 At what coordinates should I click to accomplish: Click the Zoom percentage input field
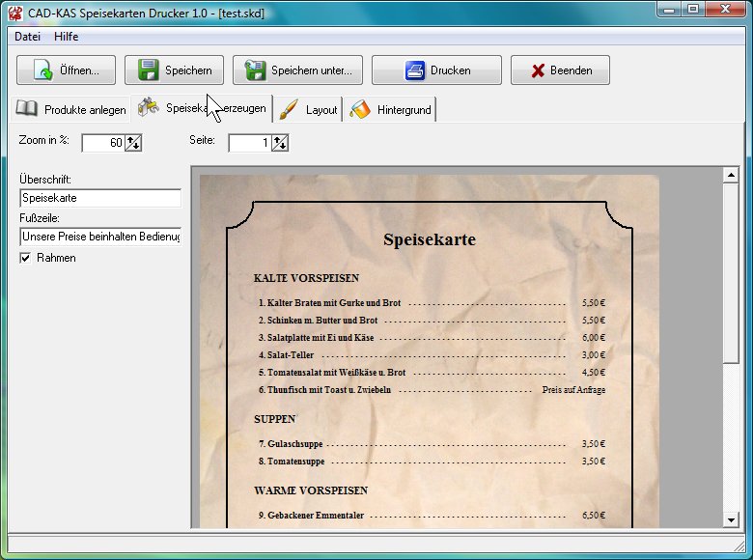click(x=103, y=143)
